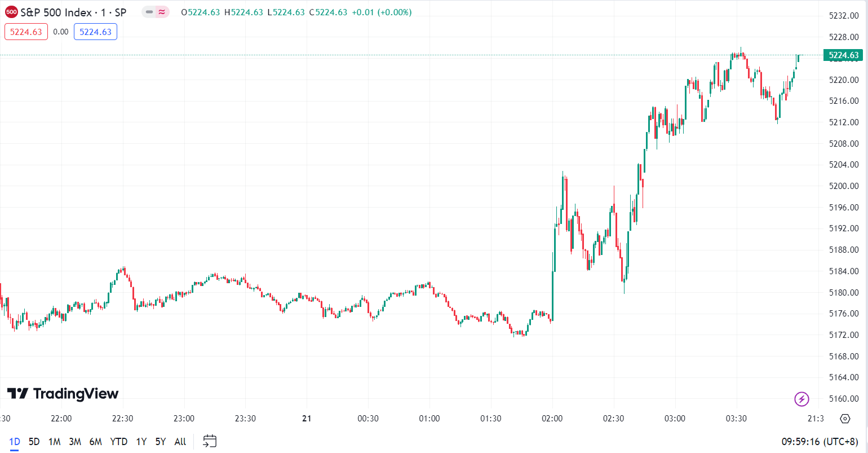
Task: Click the purple lightning bolt icon
Action: click(801, 399)
